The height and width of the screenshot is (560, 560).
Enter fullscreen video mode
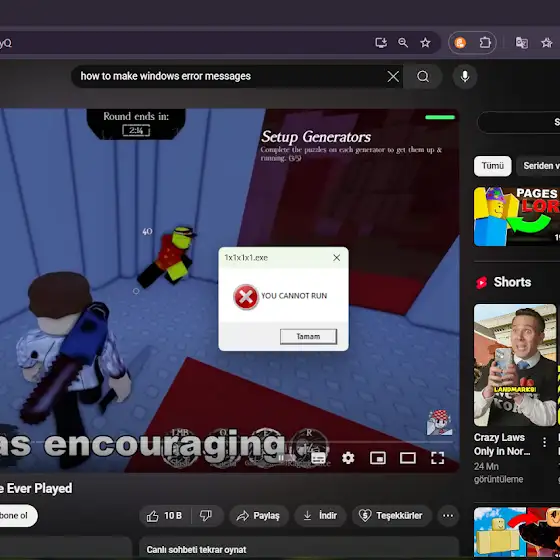coord(438,458)
